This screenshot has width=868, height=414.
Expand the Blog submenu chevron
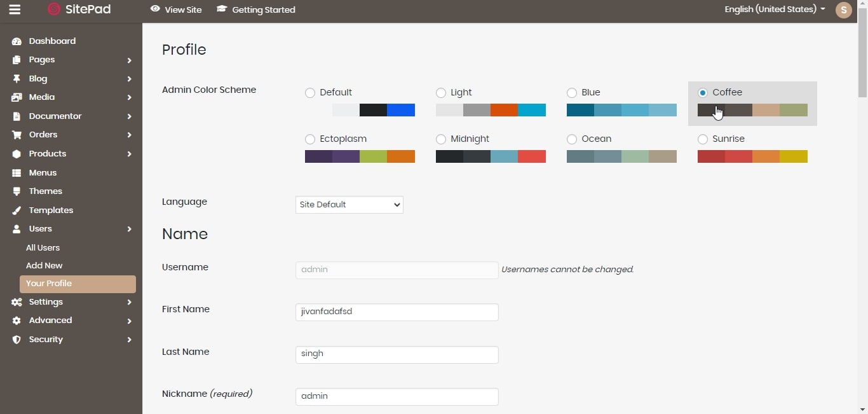[129, 79]
